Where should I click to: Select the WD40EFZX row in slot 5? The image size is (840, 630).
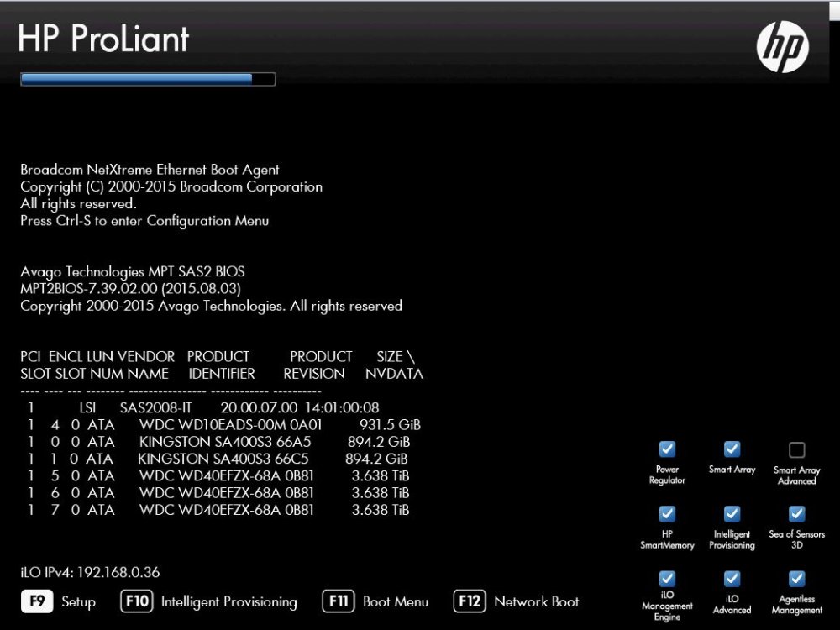tap(218, 476)
